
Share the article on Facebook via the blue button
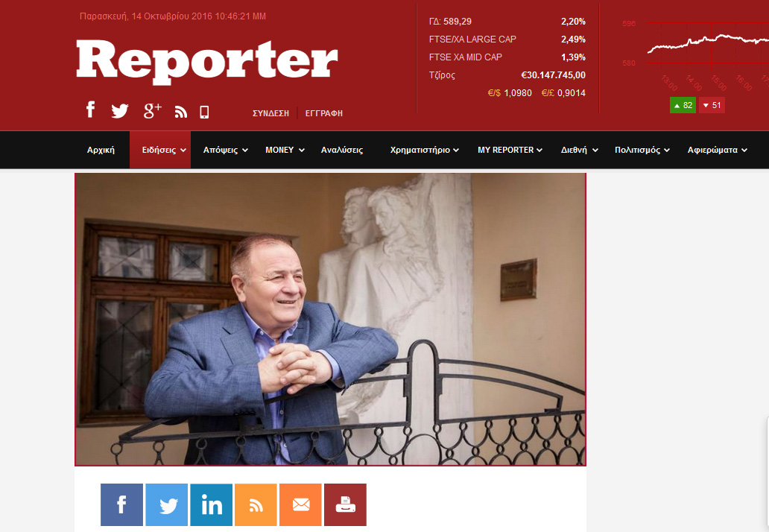tap(121, 504)
